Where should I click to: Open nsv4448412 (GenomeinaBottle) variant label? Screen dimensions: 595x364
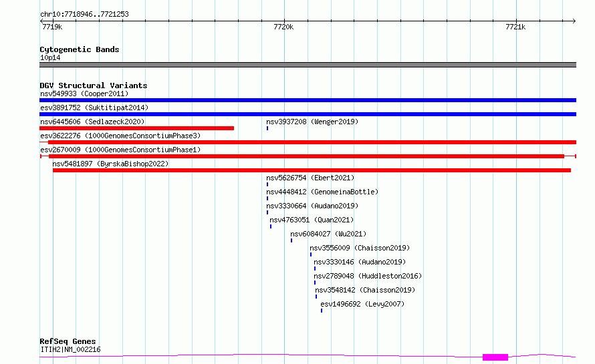point(322,192)
